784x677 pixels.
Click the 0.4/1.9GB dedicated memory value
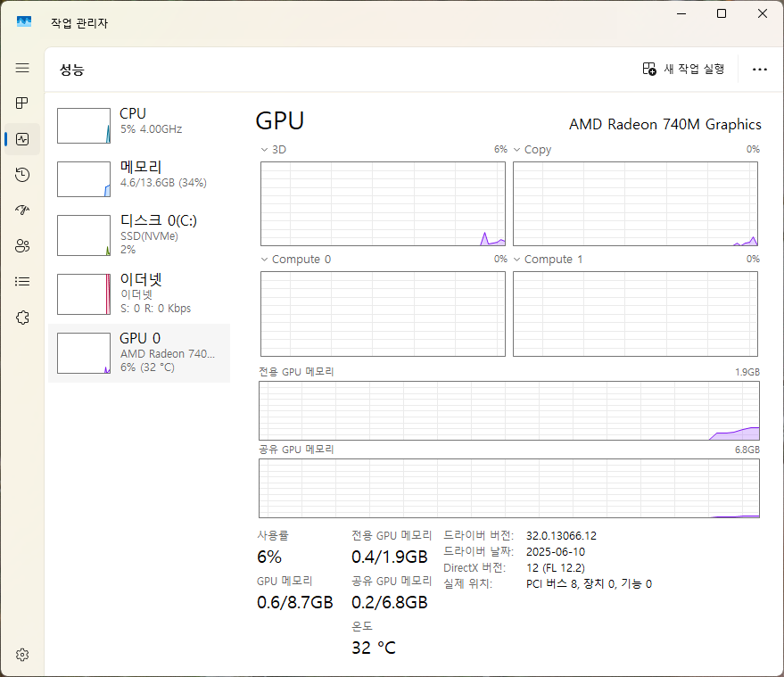coord(390,557)
